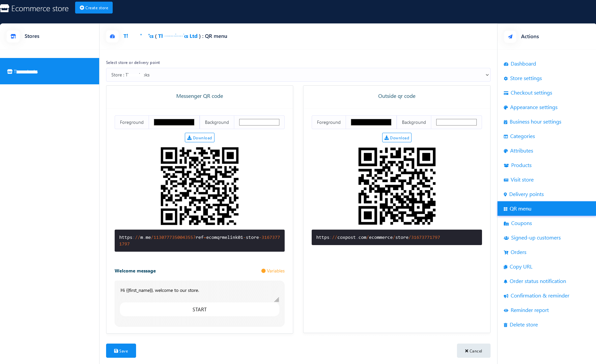This screenshot has height=364, width=596.
Task: Pick Outside QR background color swatch
Action: [x=456, y=122]
